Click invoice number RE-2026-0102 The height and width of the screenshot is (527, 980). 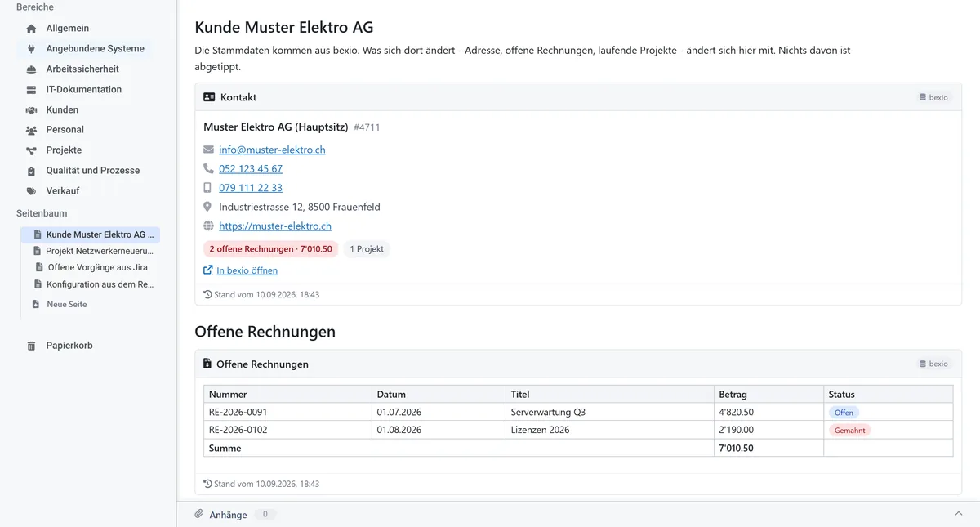(238, 430)
